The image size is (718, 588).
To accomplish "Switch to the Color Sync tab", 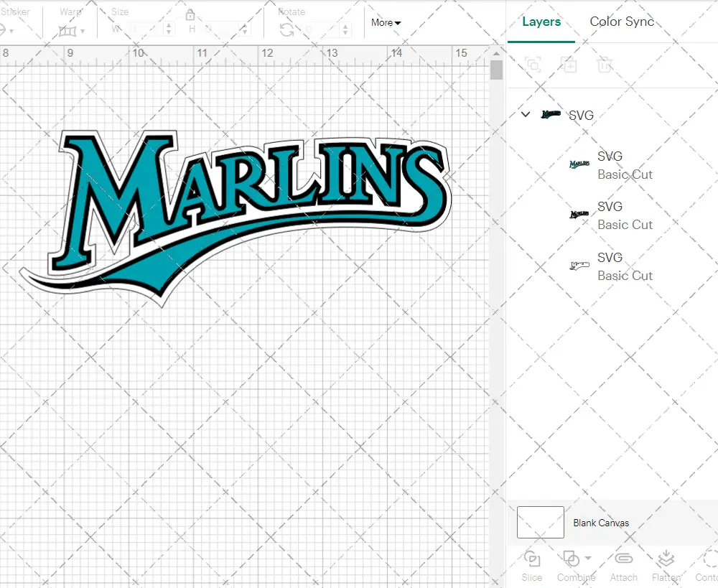I will [x=622, y=22].
